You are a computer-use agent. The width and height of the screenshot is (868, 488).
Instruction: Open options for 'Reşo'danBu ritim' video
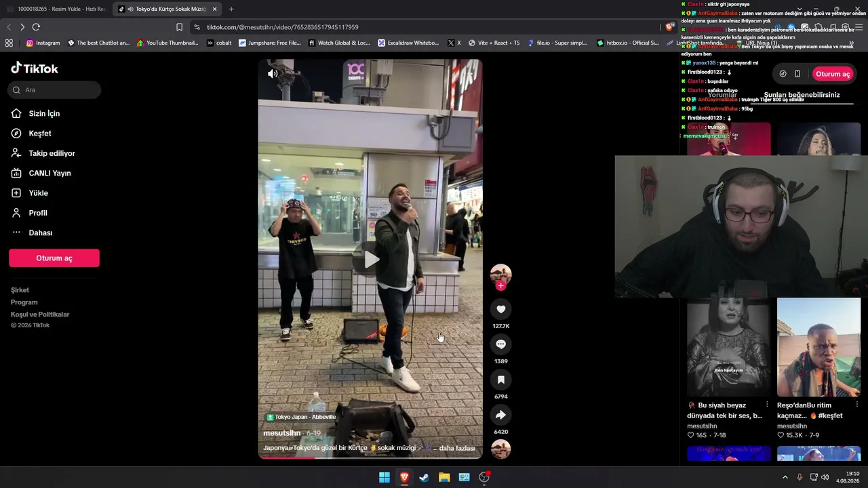click(857, 405)
